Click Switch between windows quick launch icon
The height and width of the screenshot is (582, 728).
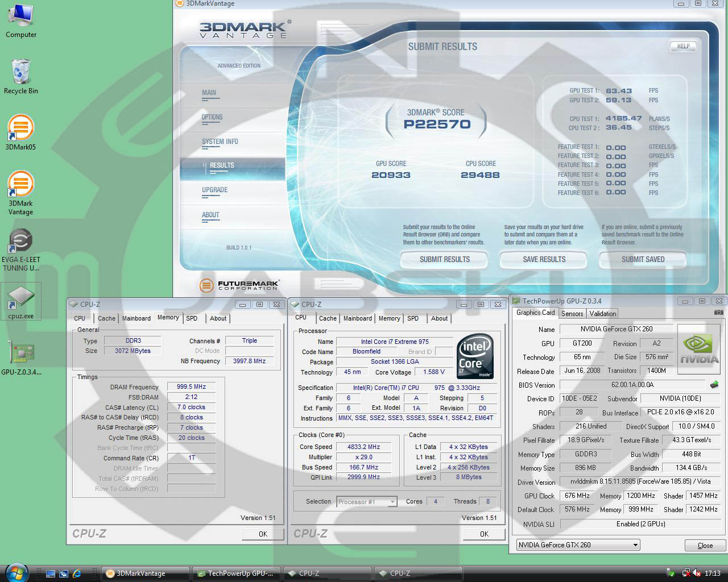[x=64, y=573]
